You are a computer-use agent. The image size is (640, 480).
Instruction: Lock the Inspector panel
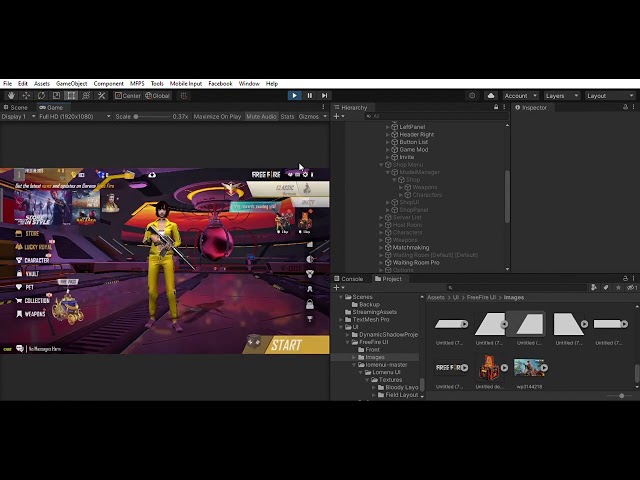click(x=625, y=107)
